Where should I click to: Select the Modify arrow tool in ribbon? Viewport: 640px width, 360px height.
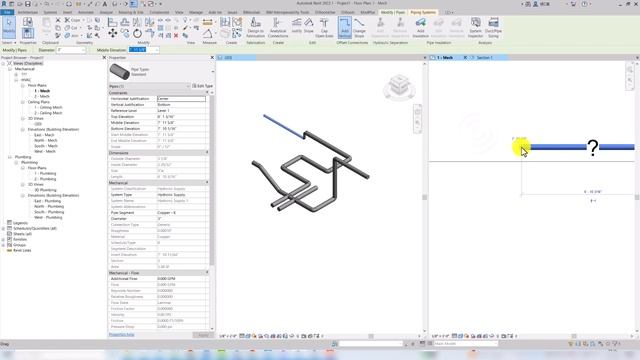(x=9, y=27)
